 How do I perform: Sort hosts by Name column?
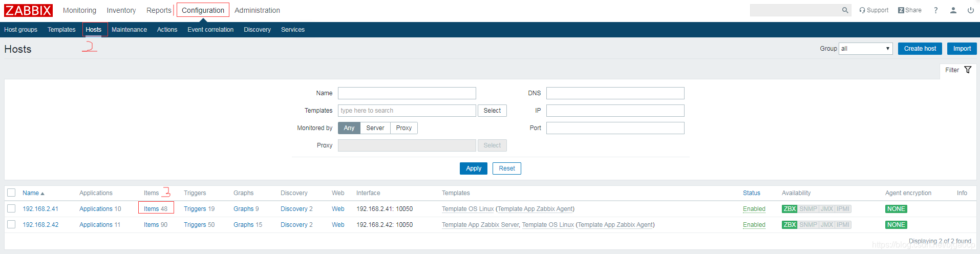click(33, 193)
